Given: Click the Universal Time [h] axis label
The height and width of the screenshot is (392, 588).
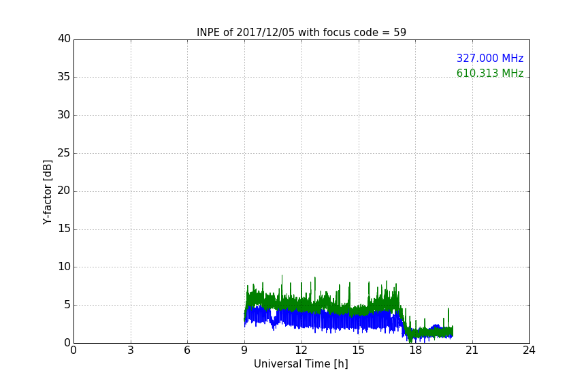Looking at the screenshot, I should pyautogui.click(x=301, y=364).
